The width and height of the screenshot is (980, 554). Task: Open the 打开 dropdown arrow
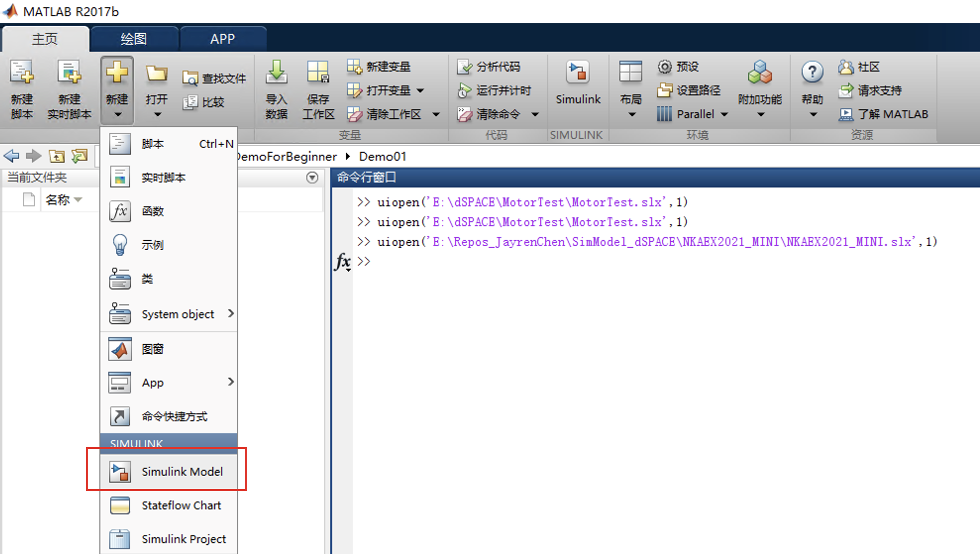click(158, 114)
